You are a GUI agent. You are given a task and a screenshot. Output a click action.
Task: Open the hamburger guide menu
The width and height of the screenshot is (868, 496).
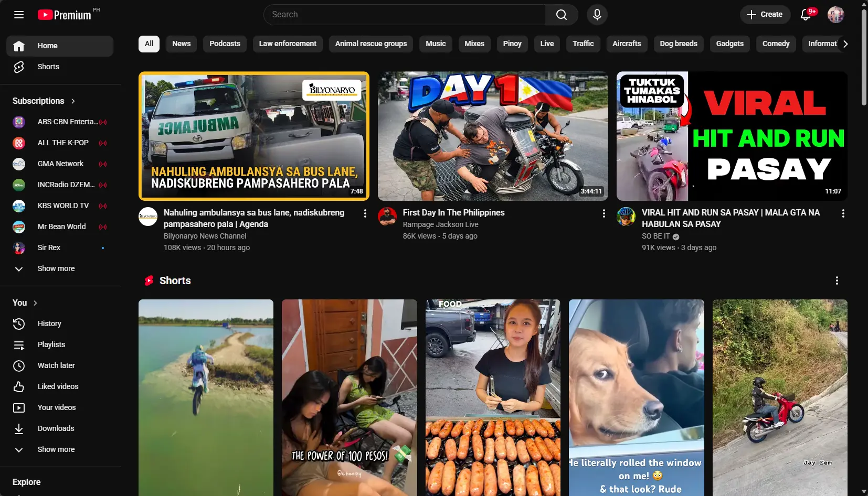coord(19,15)
